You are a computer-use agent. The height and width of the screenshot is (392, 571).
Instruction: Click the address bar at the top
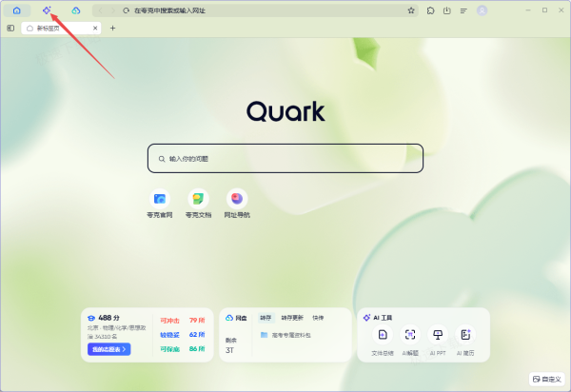(255, 10)
